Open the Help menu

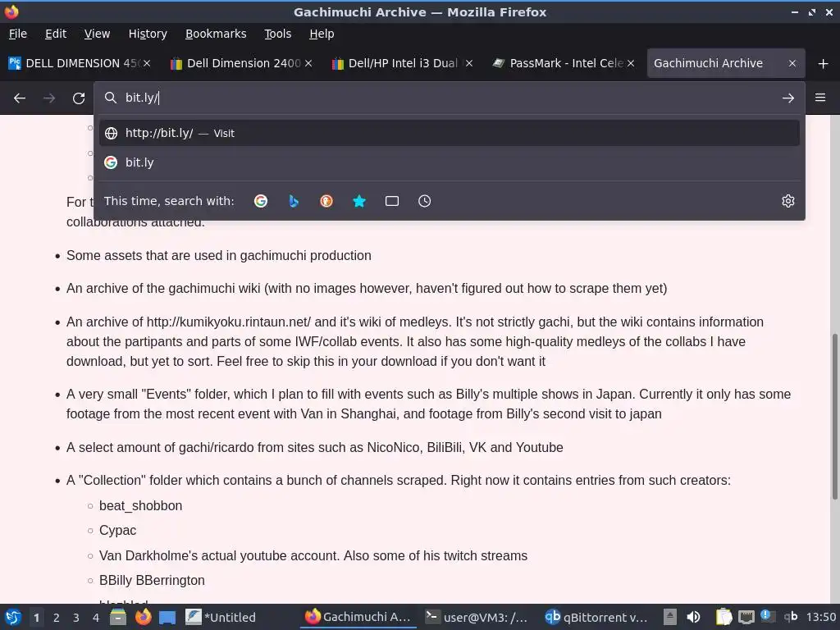[322, 34]
